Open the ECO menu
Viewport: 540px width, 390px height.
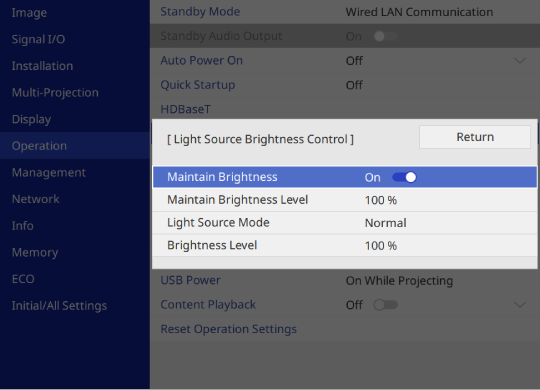click(23, 279)
